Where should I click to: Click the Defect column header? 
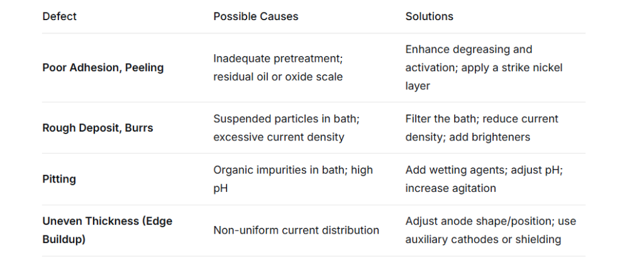point(60,16)
